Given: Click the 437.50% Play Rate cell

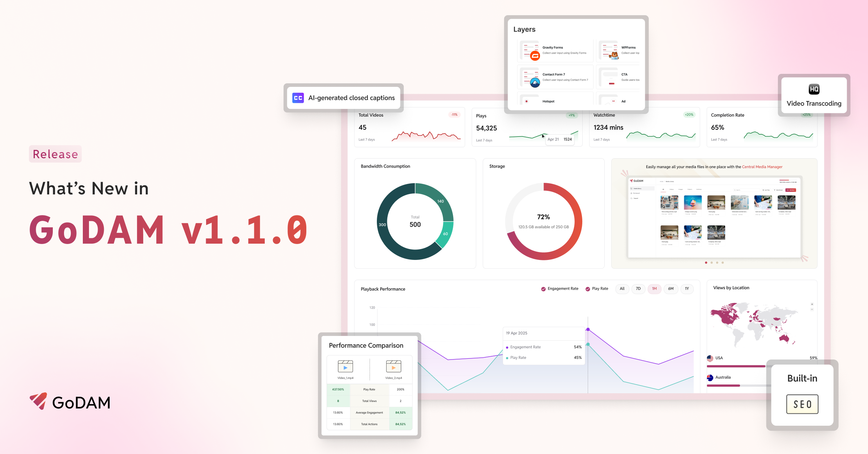Looking at the screenshot, I should (338, 390).
